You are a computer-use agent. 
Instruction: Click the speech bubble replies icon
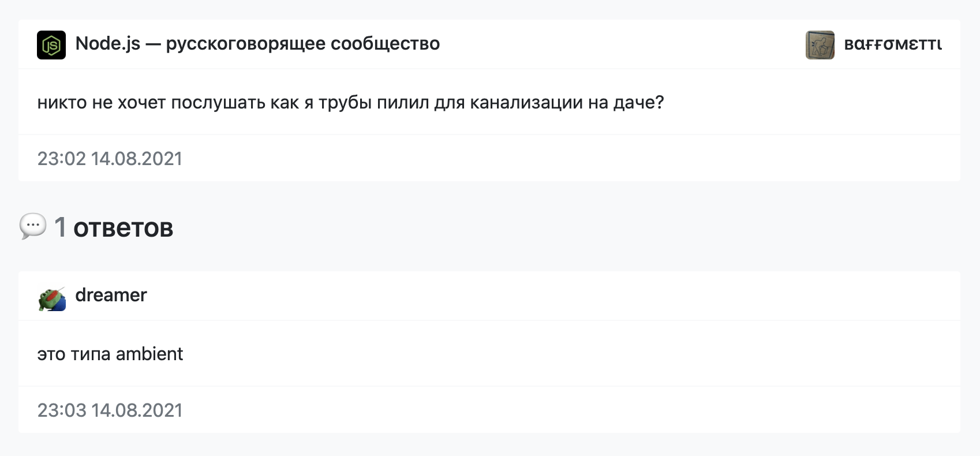click(33, 226)
